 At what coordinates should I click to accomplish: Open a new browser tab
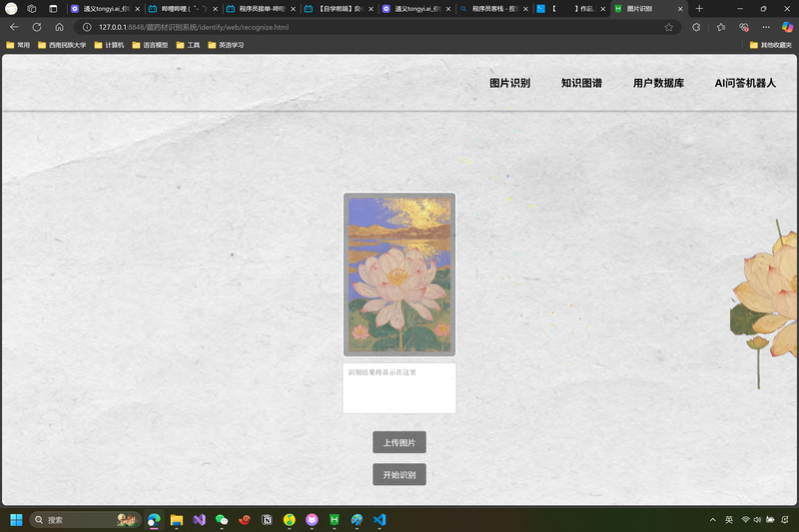(x=699, y=9)
